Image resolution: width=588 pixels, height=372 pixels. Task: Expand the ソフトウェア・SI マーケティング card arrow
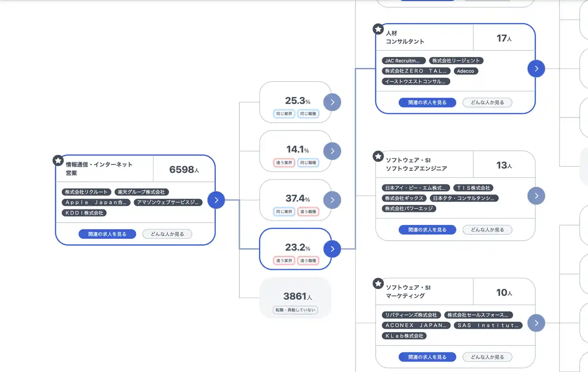pyautogui.click(x=536, y=323)
